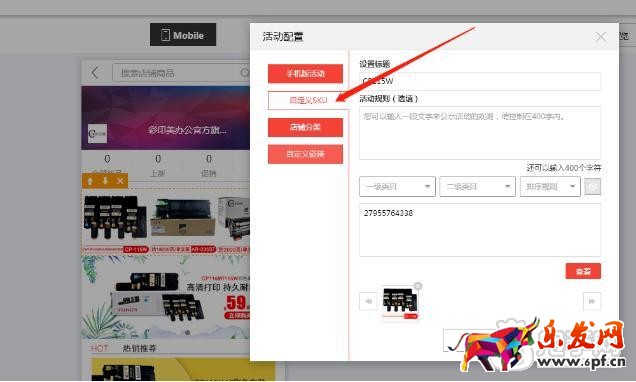Toggle the eye preview icon beside sort dropdown
The image size is (636, 382).
(x=593, y=187)
